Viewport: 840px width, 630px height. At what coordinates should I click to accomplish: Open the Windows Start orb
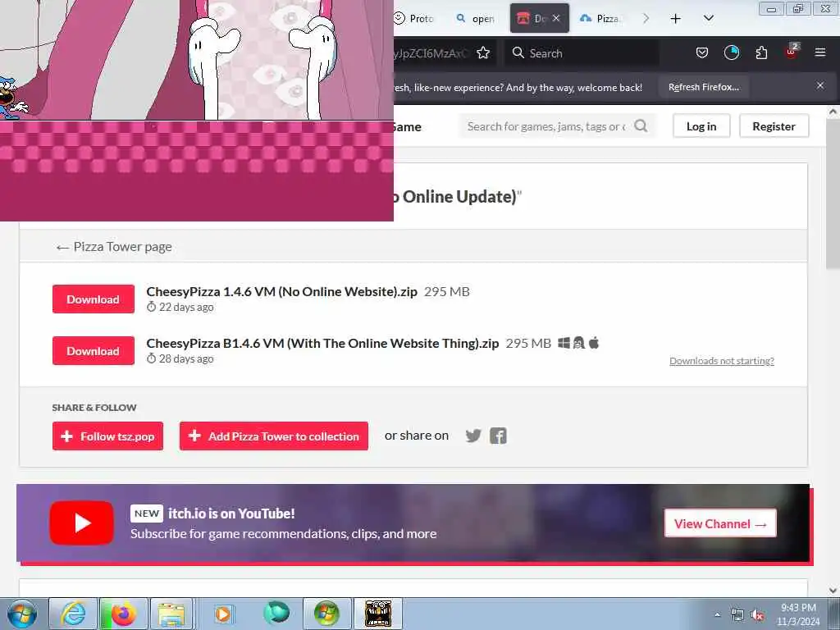click(x=22, y=614)
